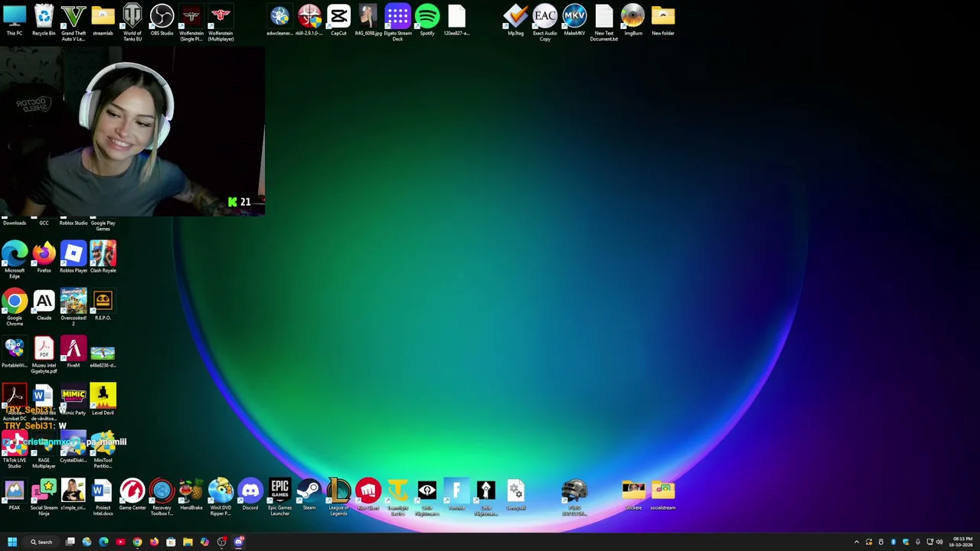Open the MakeMKV shortcut
This screenshot has width=980, height=551.
click(574, 20)
